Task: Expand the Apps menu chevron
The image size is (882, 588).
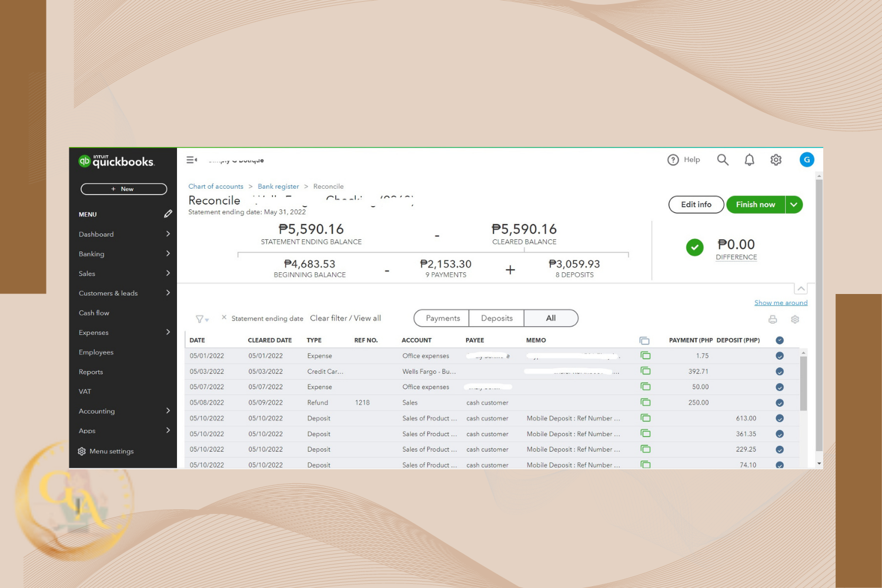Action: click(x=168, y=430)
